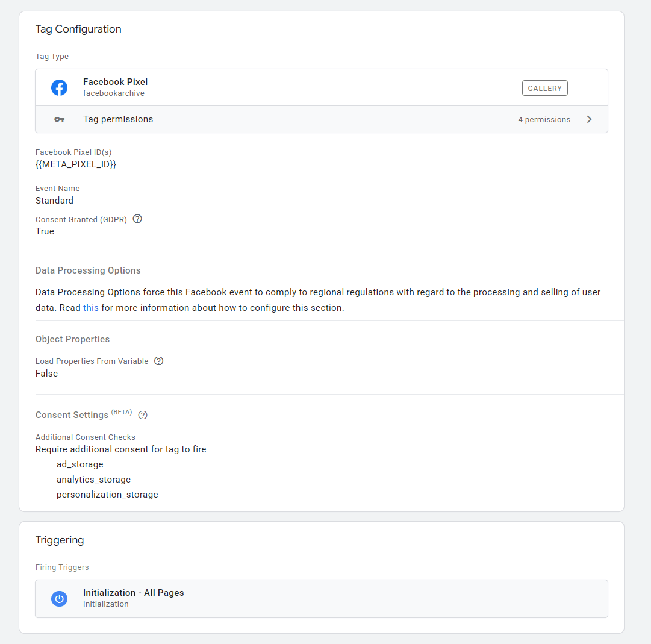651x644 pixels.
Task: Select the Facebook Pixel tag type name
Action: coord(115,82)
